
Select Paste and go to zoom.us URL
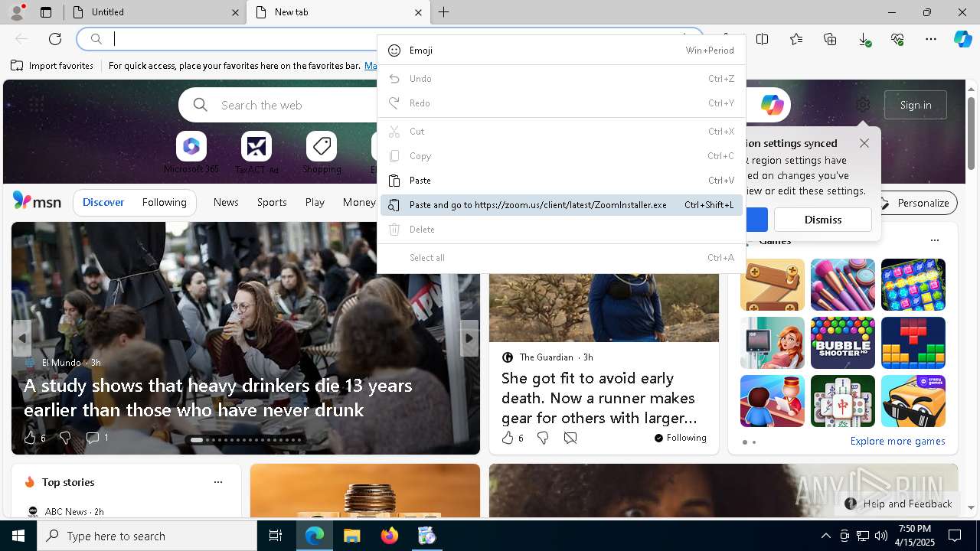561,205
